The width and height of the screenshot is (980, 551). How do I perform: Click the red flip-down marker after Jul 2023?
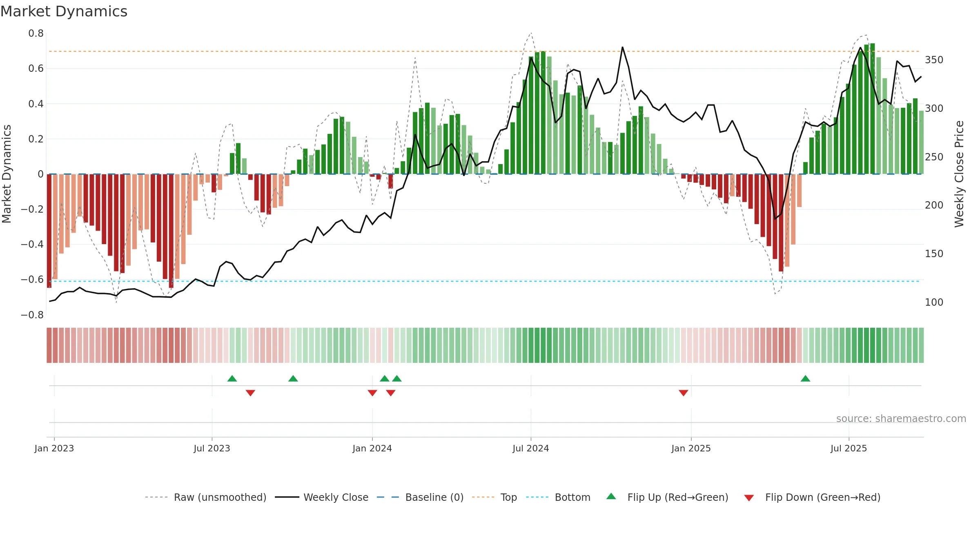pyautogui.click(x=250, y=393)
